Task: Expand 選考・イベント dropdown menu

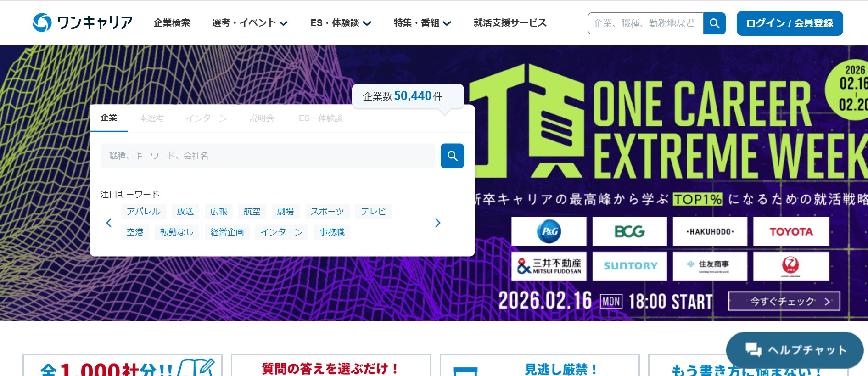Action: click(250, 23)
